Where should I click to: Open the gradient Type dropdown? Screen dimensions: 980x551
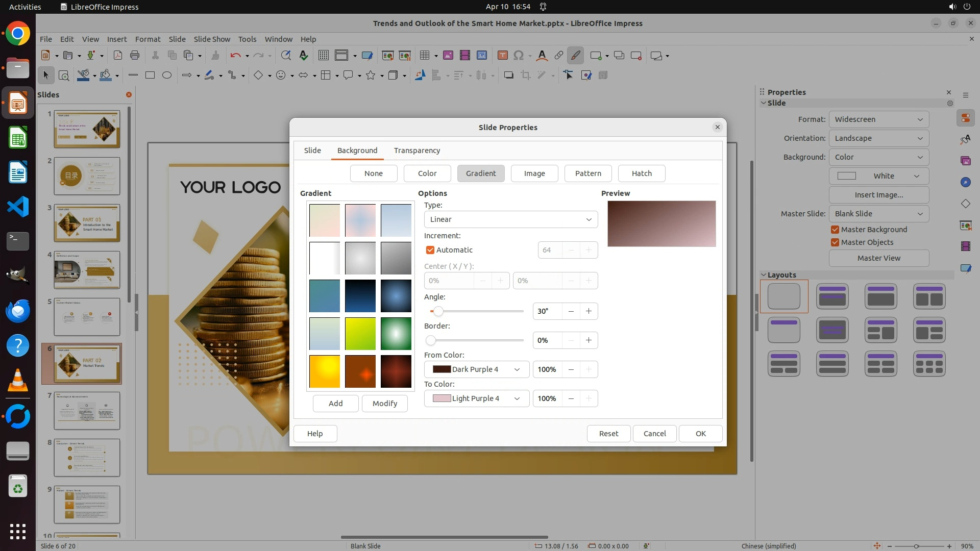(x=510, y=219)
